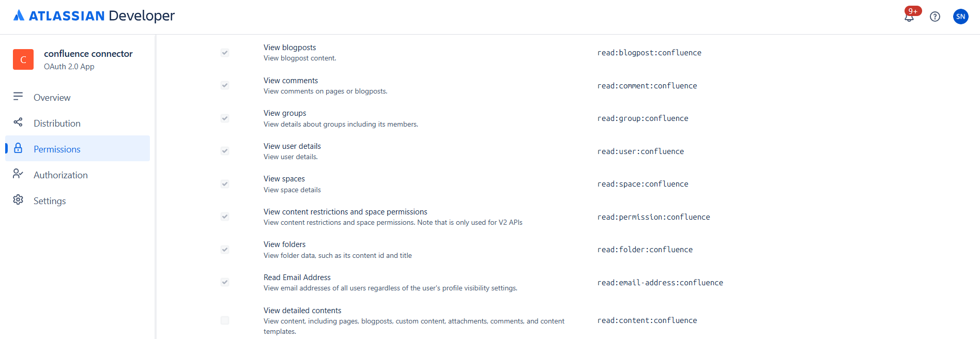The image size is (980, 339).
Task: Toggle the View comments checkbox
Action: [224, 85]
